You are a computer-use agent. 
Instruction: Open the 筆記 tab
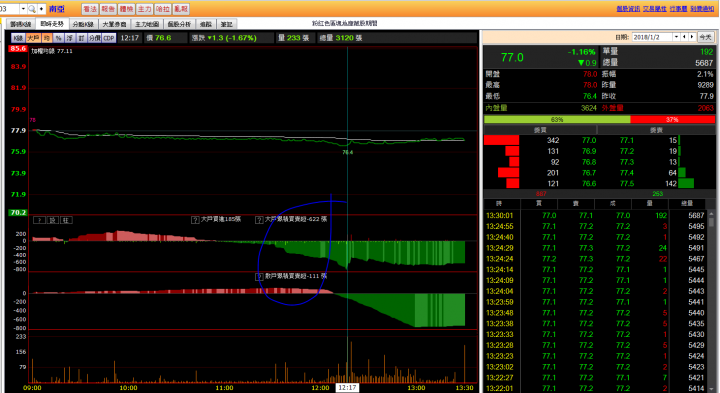pos(226,24)
